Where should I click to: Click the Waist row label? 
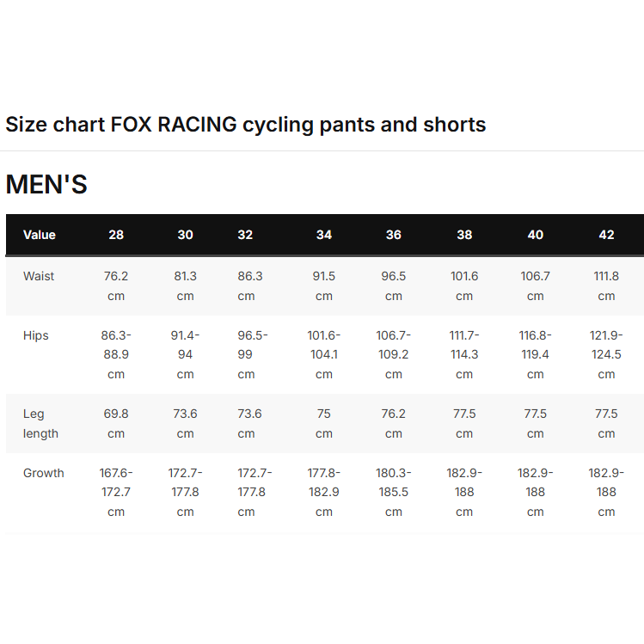pyautogui.click(x=39, y=276)
